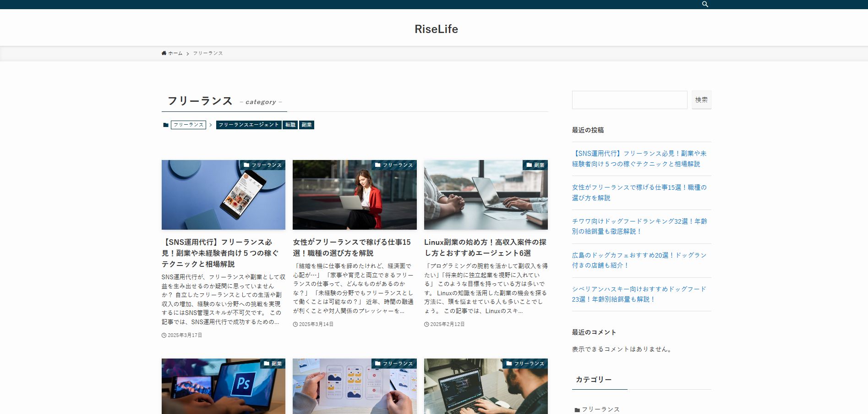868x414 pixels.
Task: Open the SNS運用代行 article title
Action: click(220, 253)
